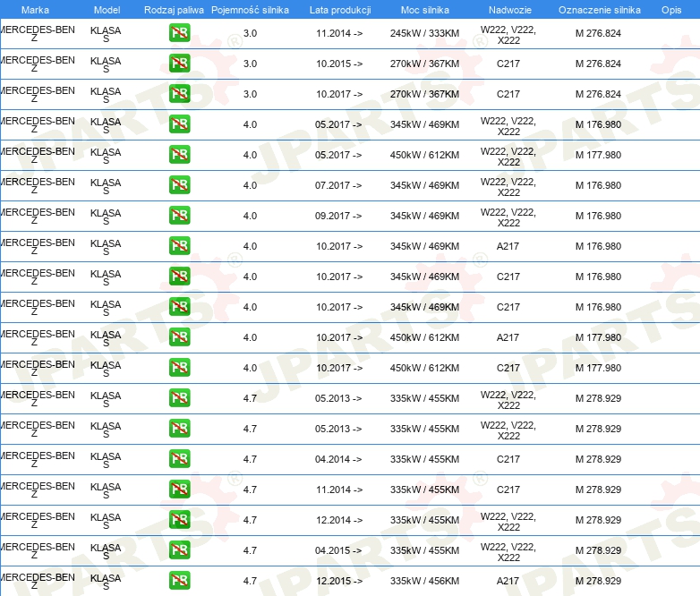Click the fuel icon in the 05.2017 450kW row
700x596 pixels.
pyautogui.click(x=179, y=155)
